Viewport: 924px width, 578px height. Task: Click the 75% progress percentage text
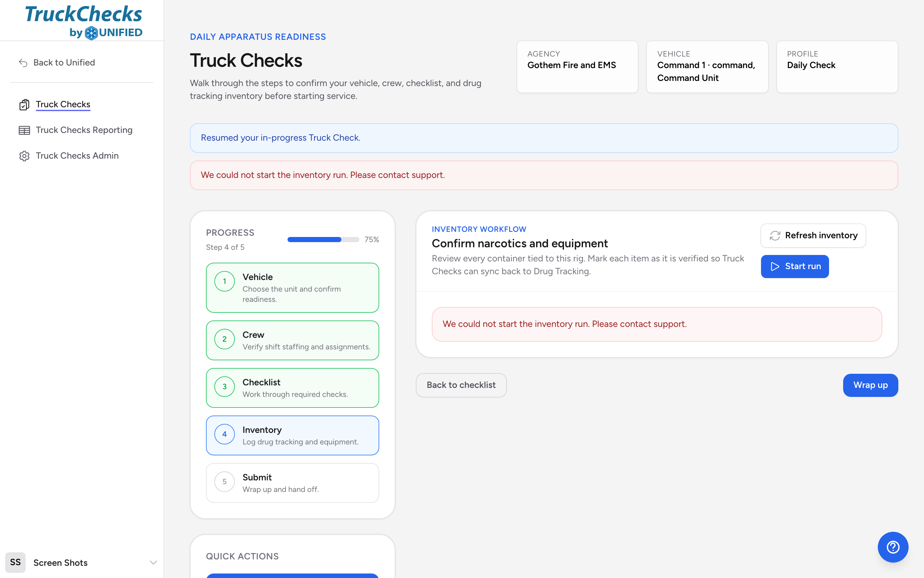point(372,240)
